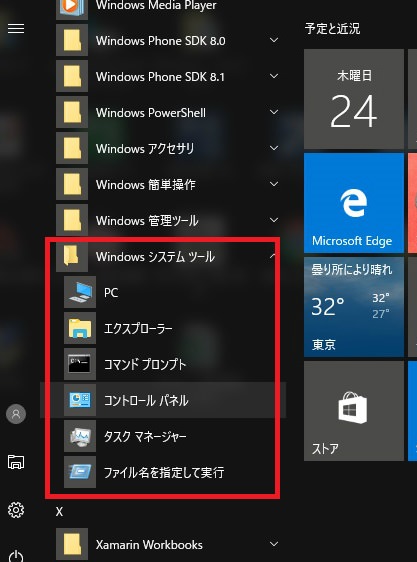Click the Windows 管理ツール label text

(x=147, y=221)
